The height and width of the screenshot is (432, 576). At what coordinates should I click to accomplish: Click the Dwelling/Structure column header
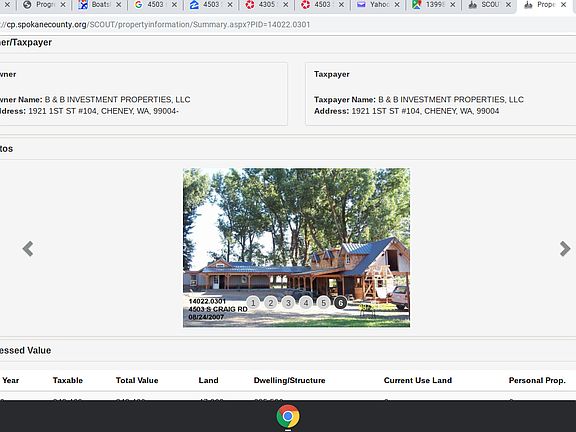[x=289, y=380]
